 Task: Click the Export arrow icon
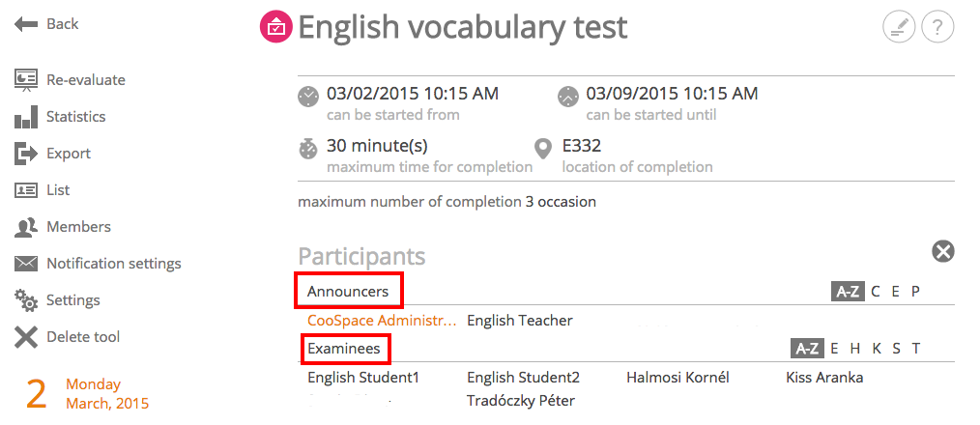[x=26, y=154]
